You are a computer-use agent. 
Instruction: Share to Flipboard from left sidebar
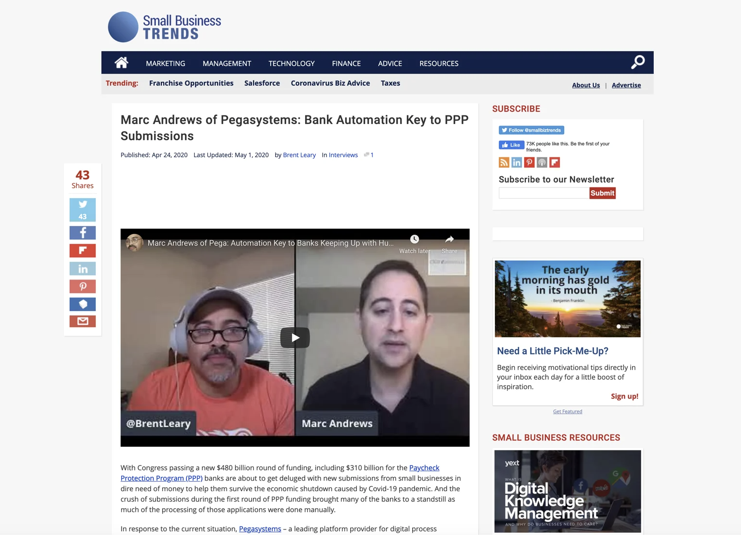(x=83, y=250)
